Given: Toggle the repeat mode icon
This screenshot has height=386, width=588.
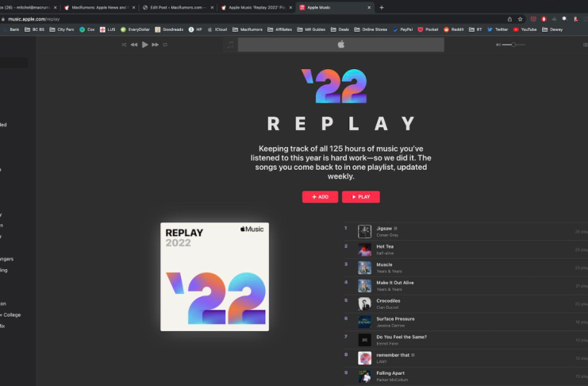Looking at the screenshot, I should point(165,44).
